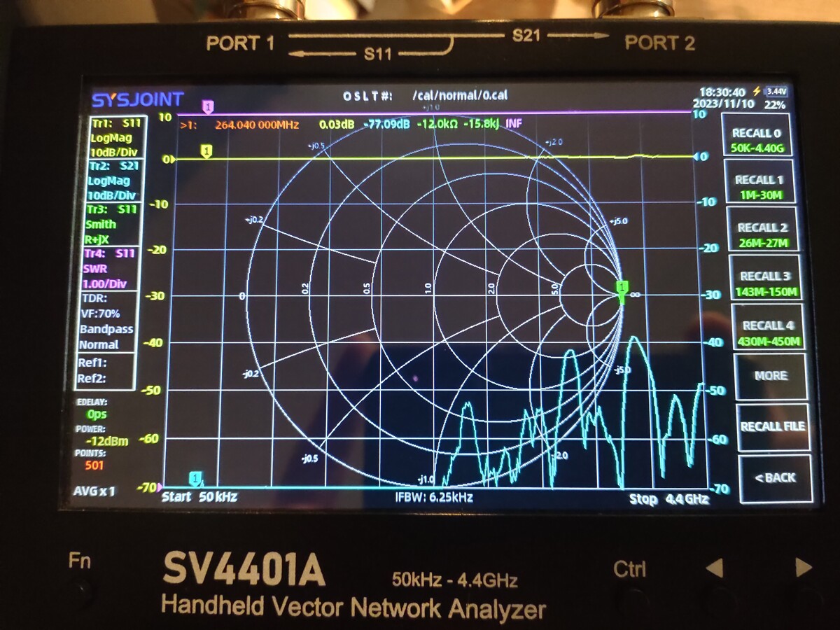The width and height of the screenshot is (840, 630).
Task: Go back with the < BACK button
Action: tap(775, 478)
